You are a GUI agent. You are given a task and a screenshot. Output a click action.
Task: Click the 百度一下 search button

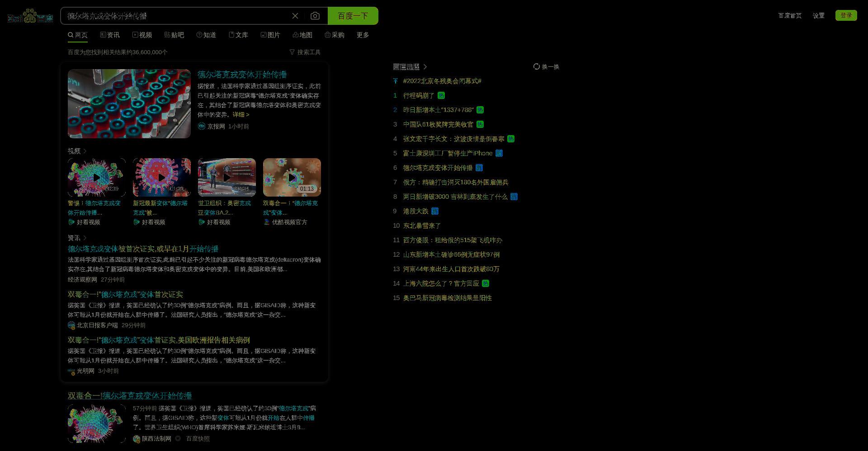point(353,16)
